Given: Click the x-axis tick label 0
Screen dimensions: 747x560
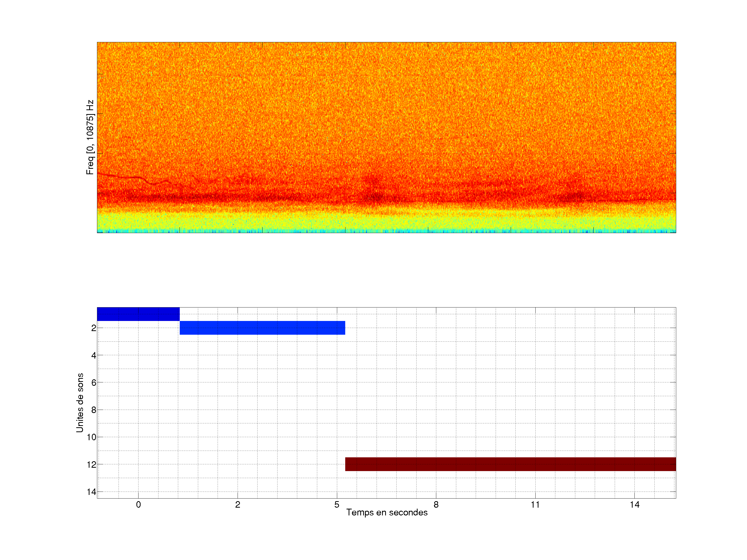Looking at the screenshot, I should [138, 505].
